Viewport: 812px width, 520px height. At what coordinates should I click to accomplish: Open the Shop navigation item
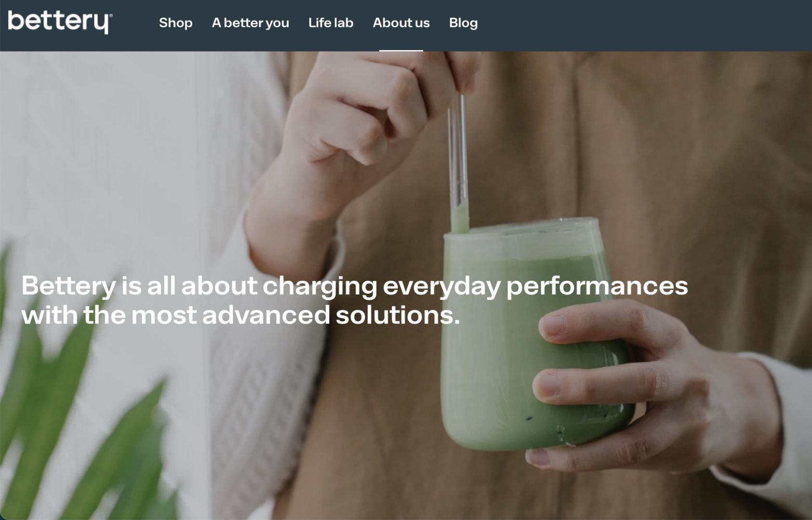[176, 23]
